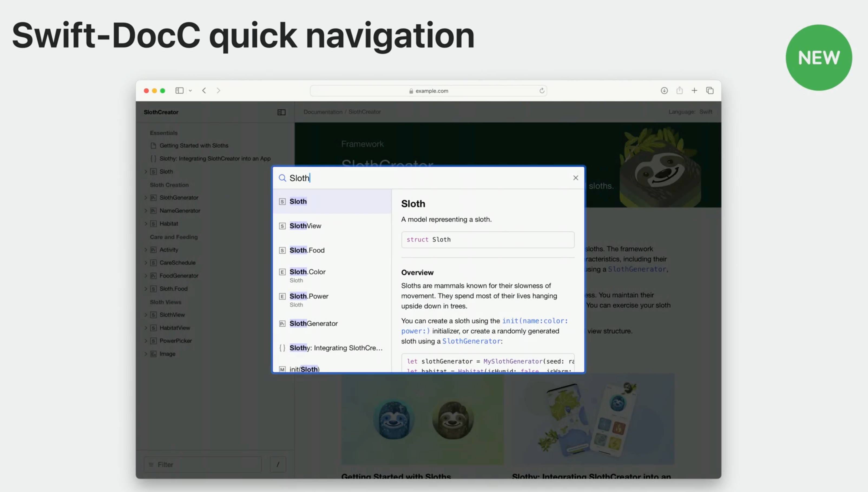Open the downloads icon in toolbar

pos(664,91)
